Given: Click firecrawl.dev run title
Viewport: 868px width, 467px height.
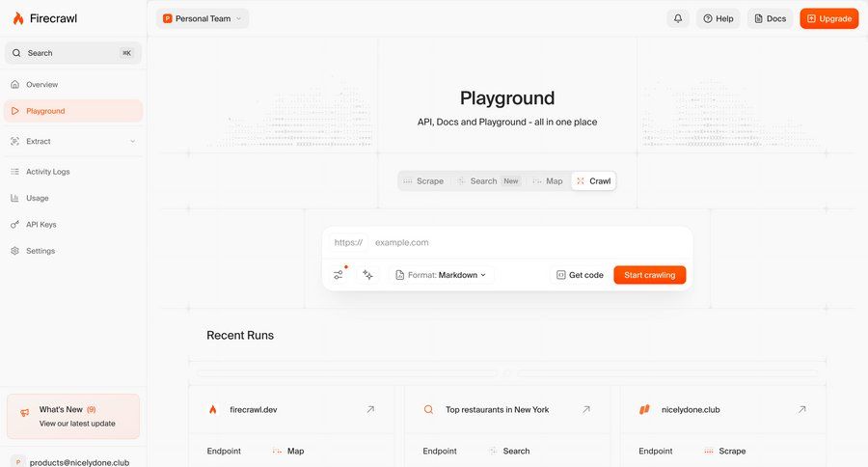Looking at the screenshot, I should click(254, 410).
